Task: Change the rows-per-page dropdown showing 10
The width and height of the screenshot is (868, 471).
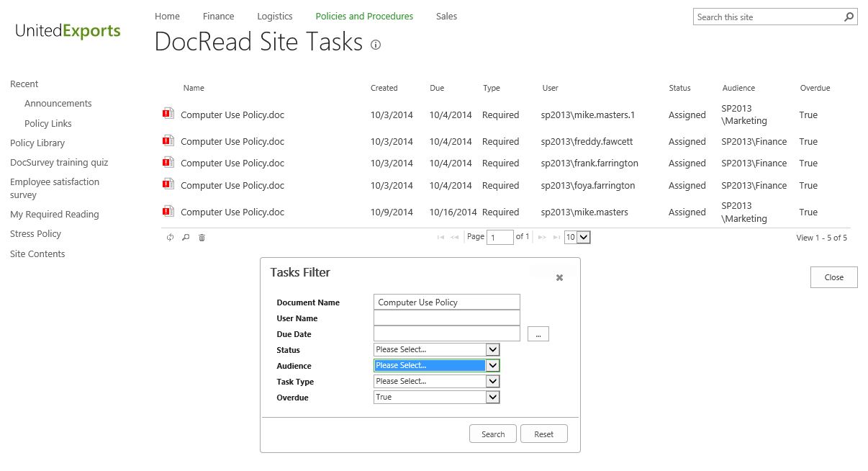Action: pos(577,237)
